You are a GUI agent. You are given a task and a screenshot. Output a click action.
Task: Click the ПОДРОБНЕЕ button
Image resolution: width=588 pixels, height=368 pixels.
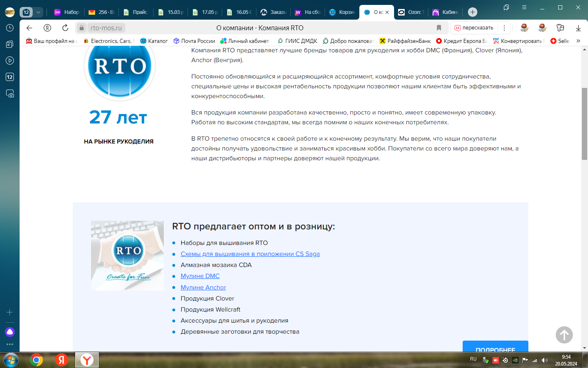(x=495, y=347)
